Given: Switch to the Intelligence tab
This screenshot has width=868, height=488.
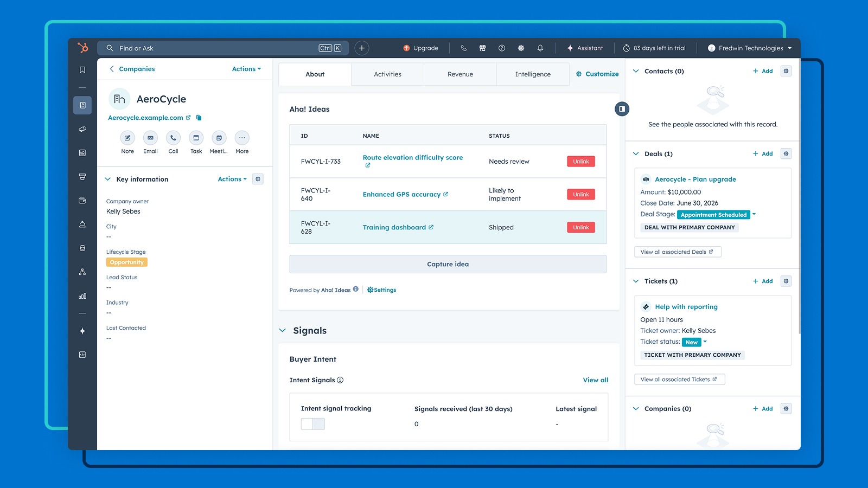Looking at the screenshot, I should pos(533,74).
